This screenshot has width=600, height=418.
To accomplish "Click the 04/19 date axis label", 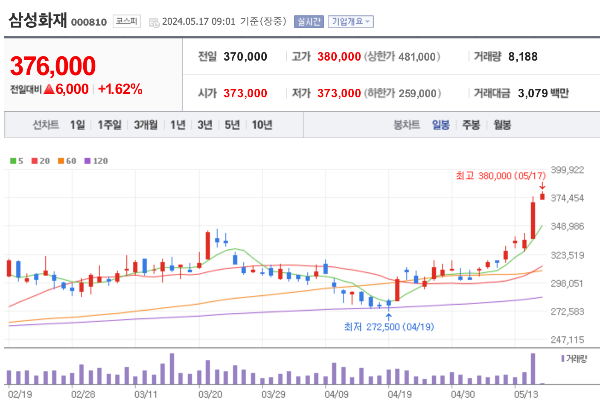I will pyautogui.click(x=399, y=394).
